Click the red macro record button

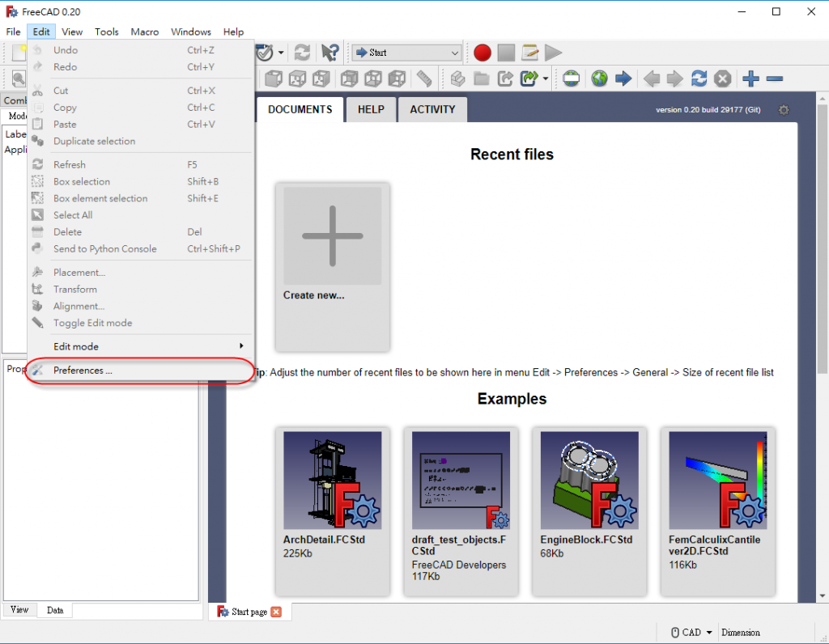pos(483,53)
